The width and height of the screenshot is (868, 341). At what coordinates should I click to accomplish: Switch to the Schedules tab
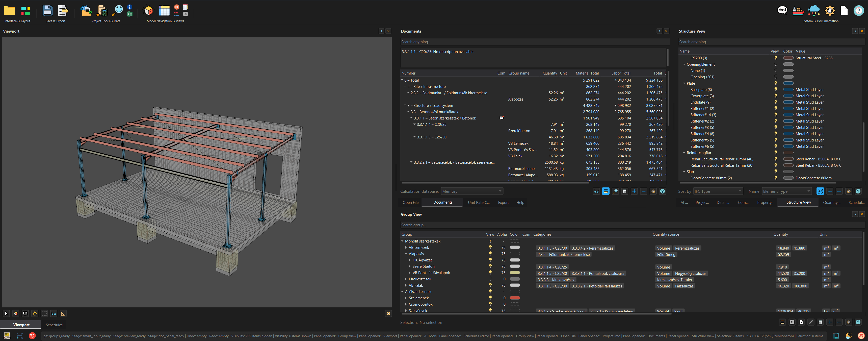tap(54, 325)
